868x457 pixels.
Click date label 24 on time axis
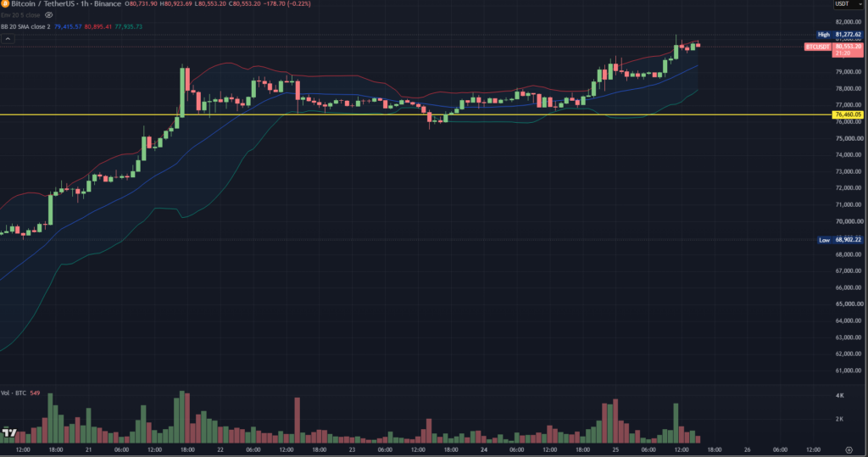(x=484, y=450)
